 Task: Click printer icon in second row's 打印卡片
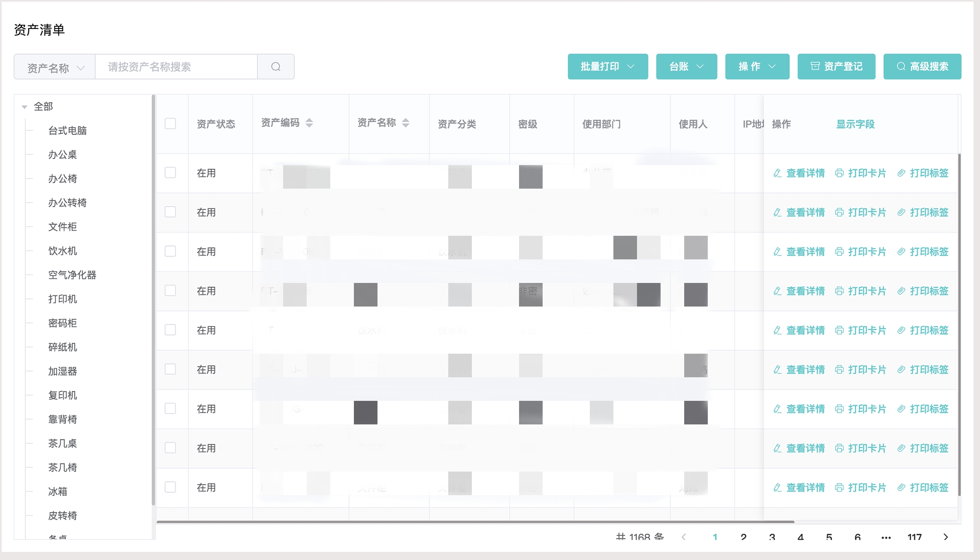pos(839,213)
